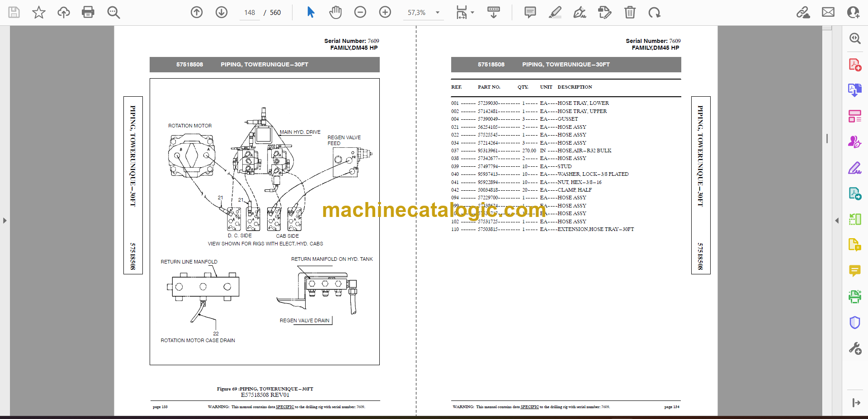Screen dimensions: 868x419
Task: Open the Protect shield tool
Action: [x=855, y=322]
